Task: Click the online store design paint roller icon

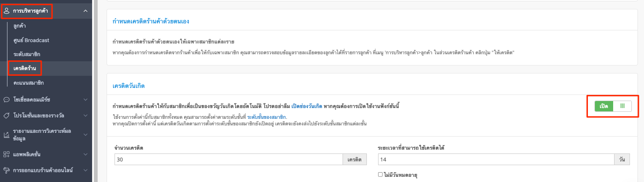Action: (x=7, y=170)
